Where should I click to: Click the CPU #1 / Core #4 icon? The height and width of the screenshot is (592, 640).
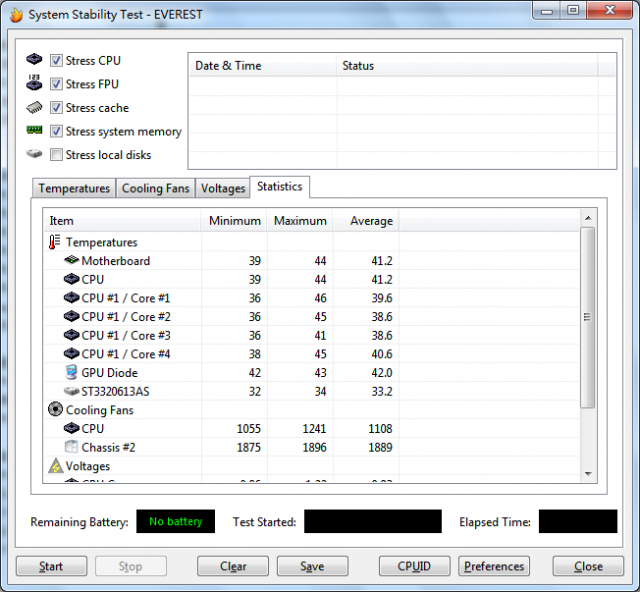point(71,353)
